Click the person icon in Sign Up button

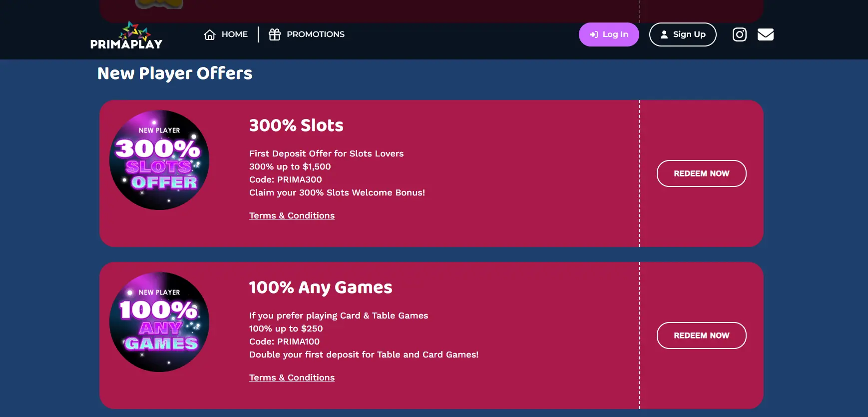point(664,34)
